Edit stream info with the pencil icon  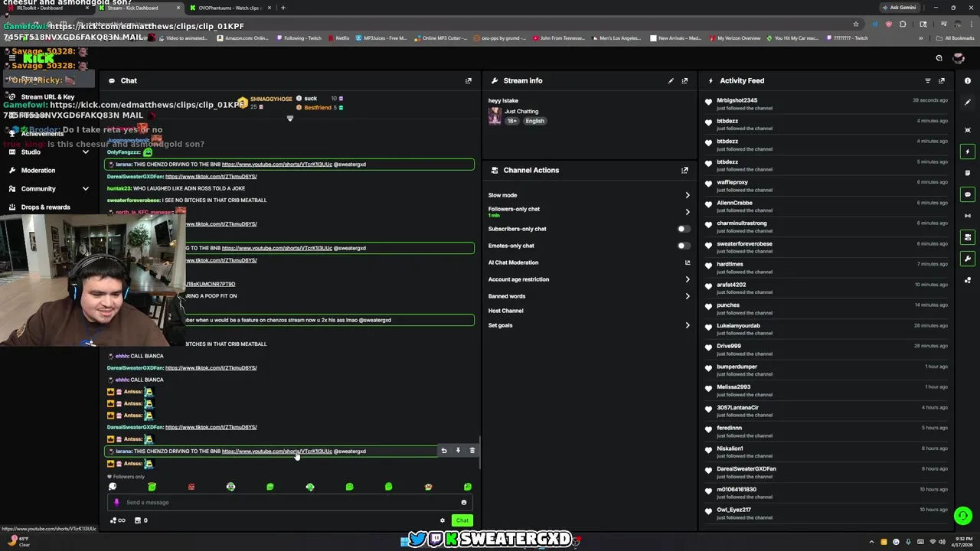(671, 80)
